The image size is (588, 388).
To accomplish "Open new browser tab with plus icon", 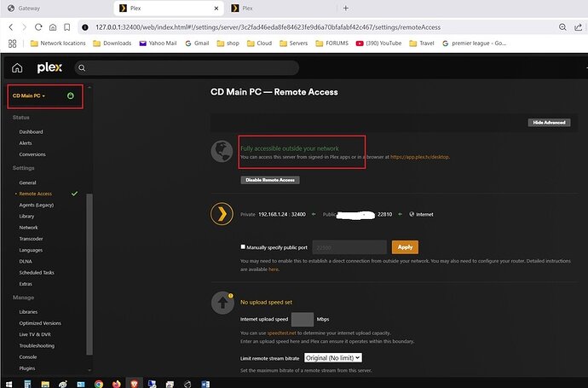I will (346, 8).
